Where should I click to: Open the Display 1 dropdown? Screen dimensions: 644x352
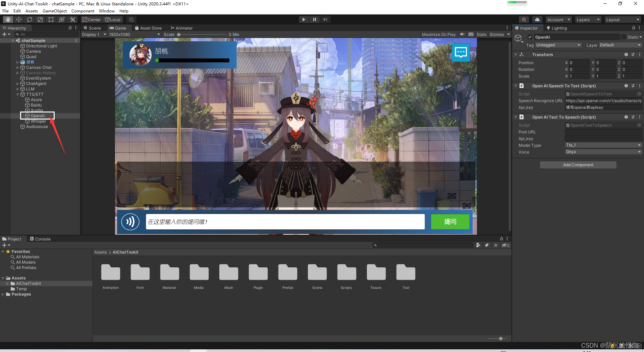click(x=94, y=34)
